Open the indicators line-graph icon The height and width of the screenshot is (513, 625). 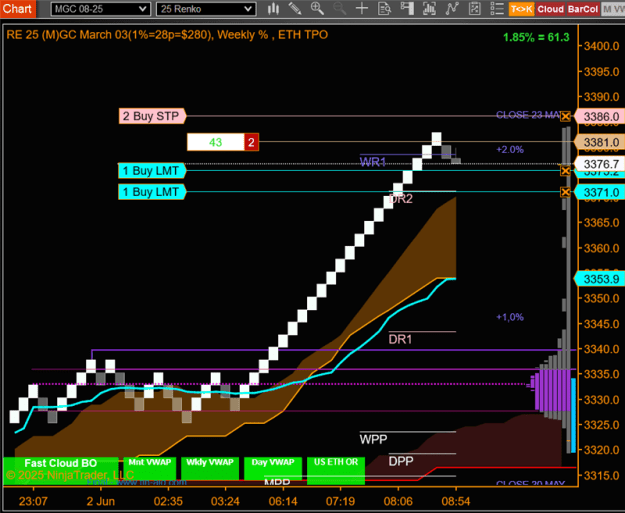click(452, 9)
